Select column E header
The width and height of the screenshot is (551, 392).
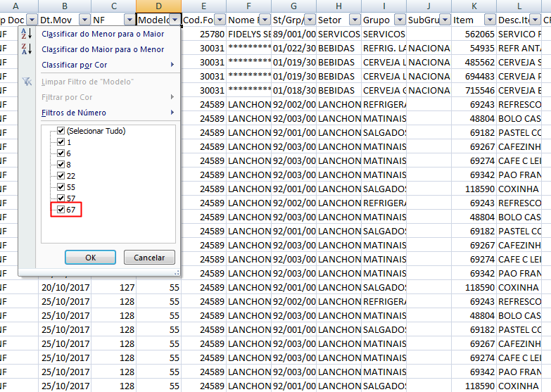[203, 6]
